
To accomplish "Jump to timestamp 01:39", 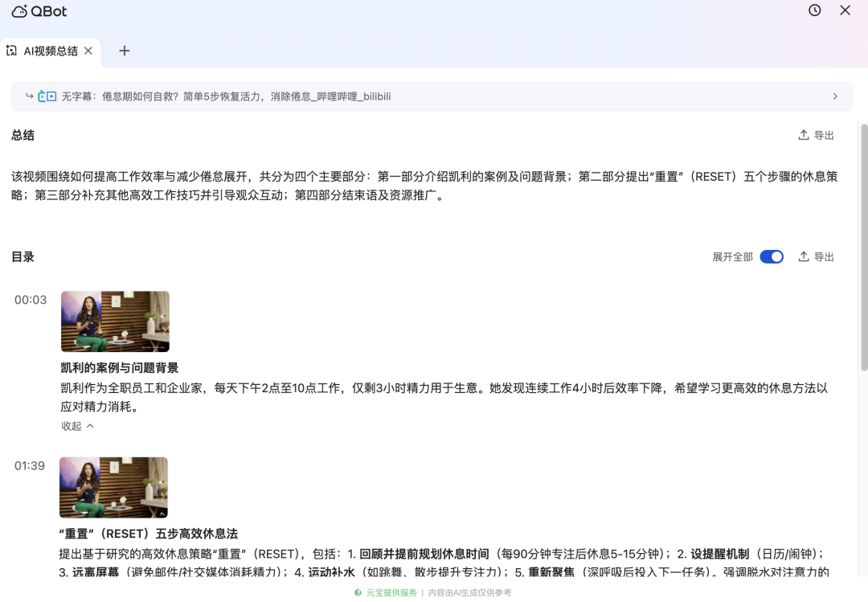I will pos(30,465).
